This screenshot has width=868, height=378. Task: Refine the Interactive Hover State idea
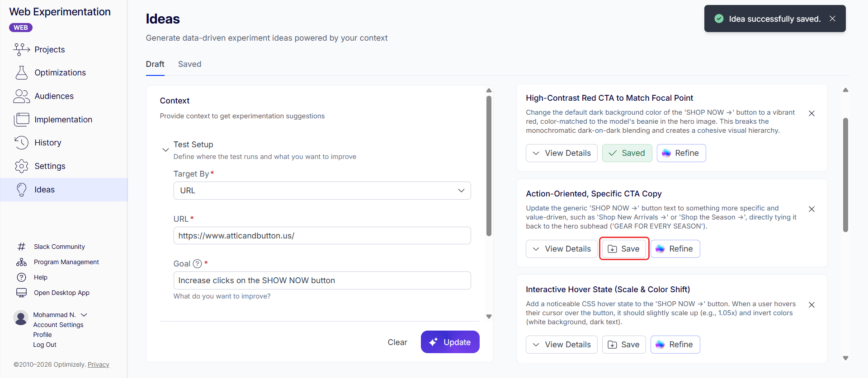(675, 345)
